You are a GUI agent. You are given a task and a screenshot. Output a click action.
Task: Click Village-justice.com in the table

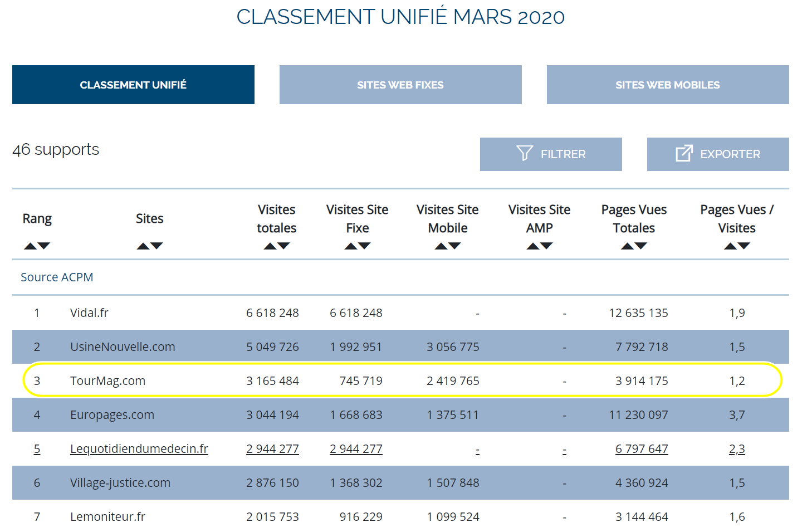coord(120,483)
